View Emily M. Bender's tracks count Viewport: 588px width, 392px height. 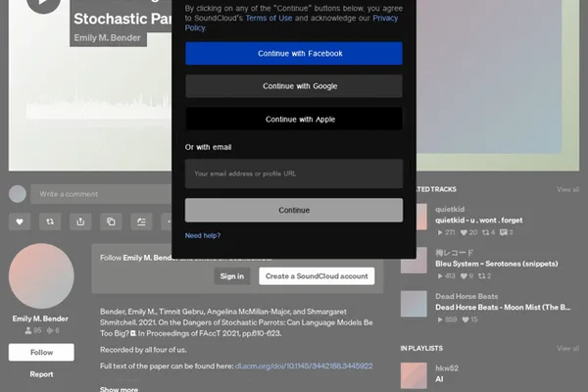(x=53, y=330)
